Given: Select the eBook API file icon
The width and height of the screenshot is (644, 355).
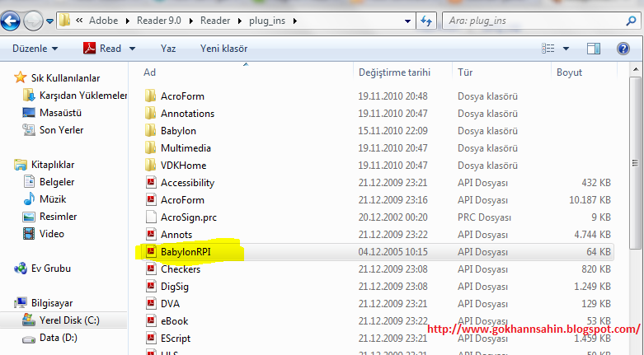Looking at the screenshot, I should (x=151, y=320).
